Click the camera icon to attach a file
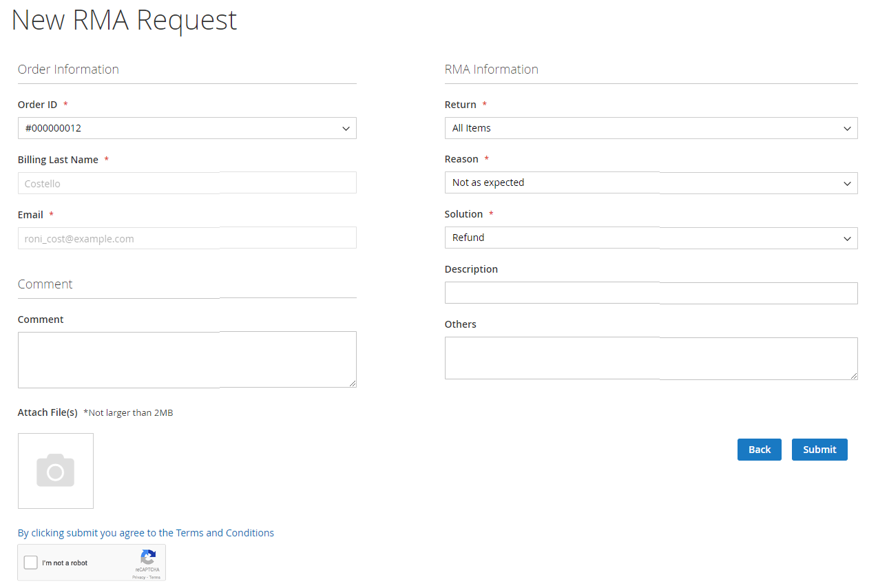Viewport: 878px width, 588px height. [x=56, y=471]
